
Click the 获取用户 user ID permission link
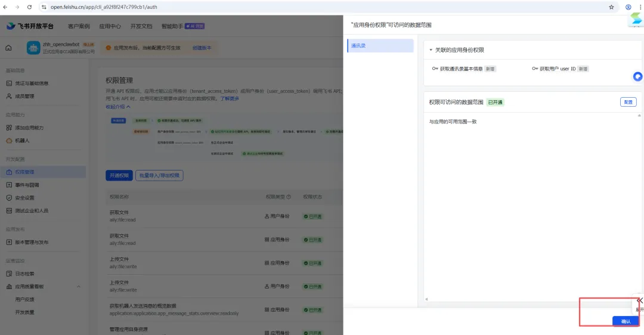coord(558,69)
